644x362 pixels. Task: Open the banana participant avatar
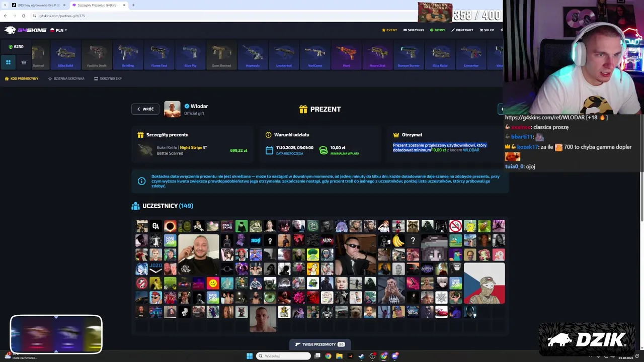pyautogui.click(x=398, y=240)
